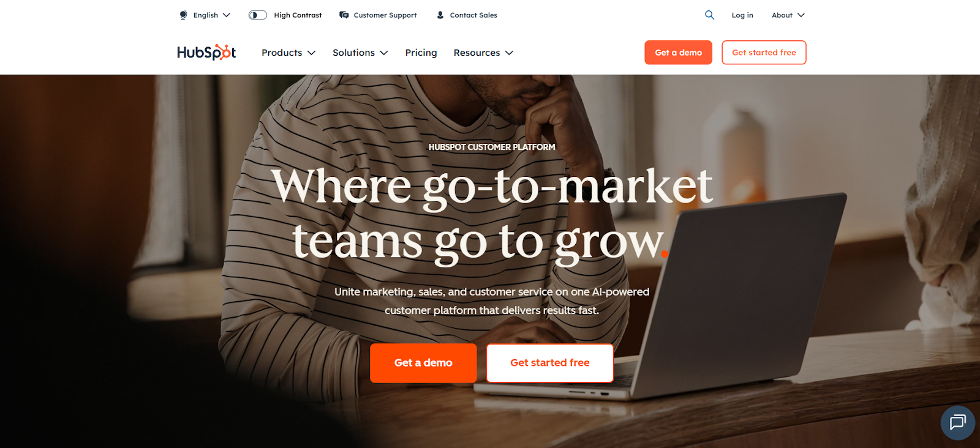The width and height of the screenshot is (980, 448).
Task: Click the header Get started free button
Action: tap(764, 53)
